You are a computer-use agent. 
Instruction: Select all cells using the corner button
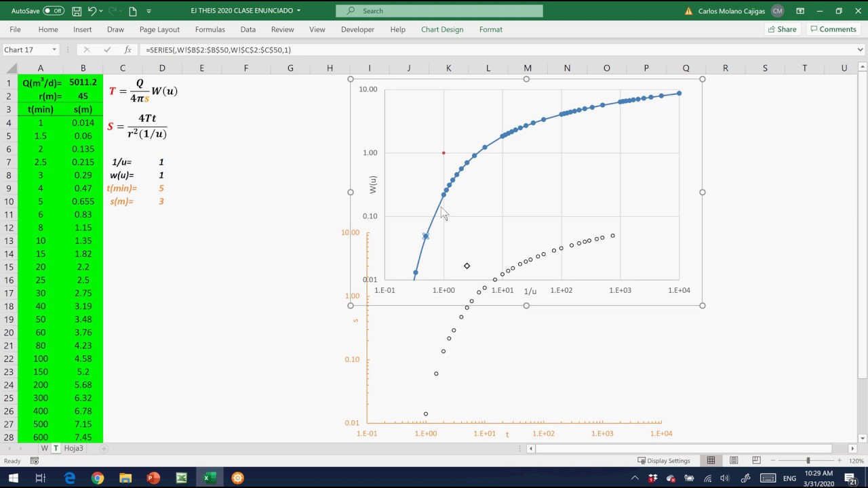pyautogui.click(x=9, y=68)
